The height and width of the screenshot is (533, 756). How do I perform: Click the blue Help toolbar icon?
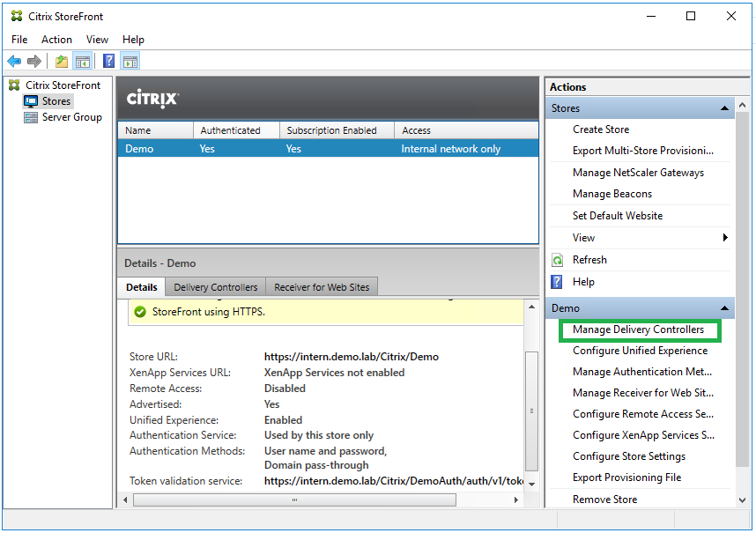coord(109,62)
